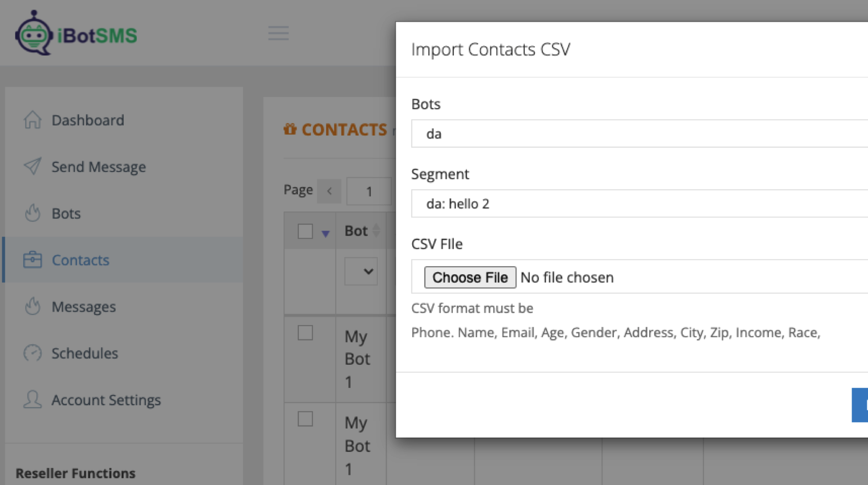Screen dimensions: 868x485
Task: Toggle the hamburger menu icon
Action: [x=278, y=33]
